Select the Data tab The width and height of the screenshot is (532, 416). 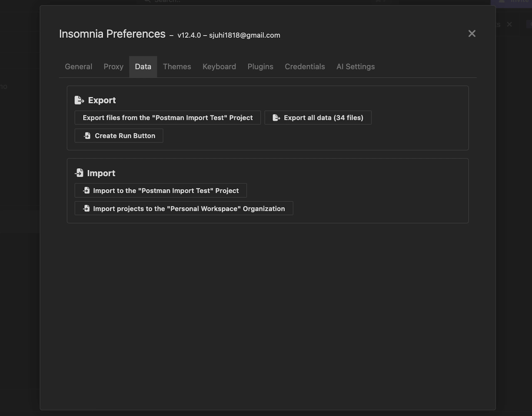[143, 66]
